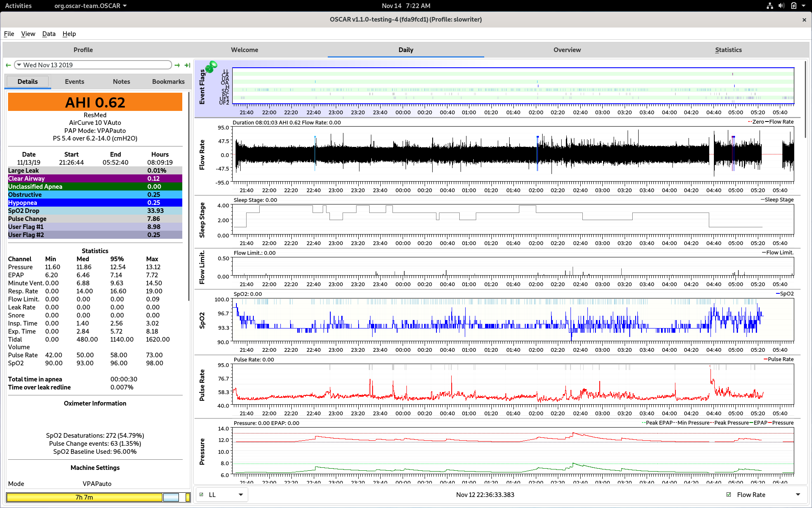This screenshot has height=508, width=812.
Task: Click the Machine Settings heading
Action: tap(95, 468)
